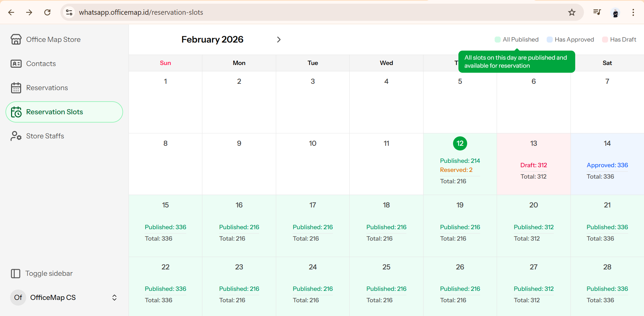Expand the OfficeMap CS account switcher

(114, 298)
